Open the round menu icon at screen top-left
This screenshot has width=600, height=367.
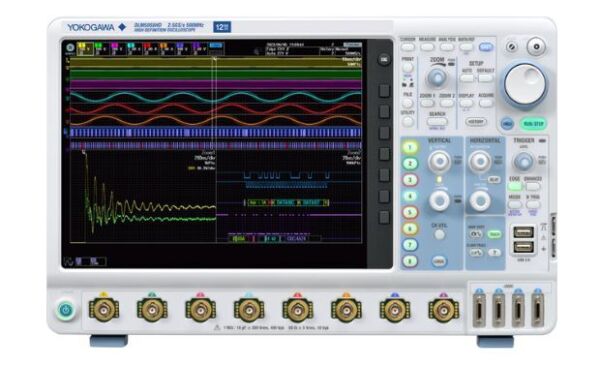pyautogui.click(x=70, y=47)
